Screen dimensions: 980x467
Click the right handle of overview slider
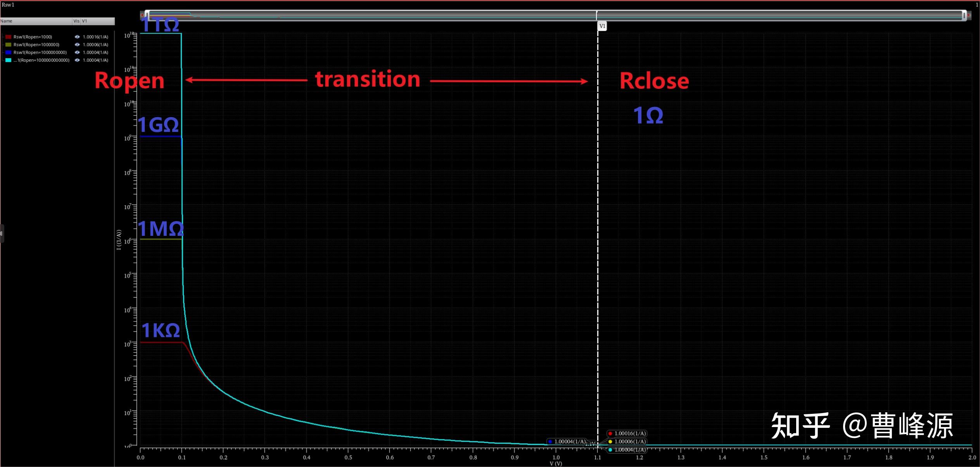(x=964, y=15)
